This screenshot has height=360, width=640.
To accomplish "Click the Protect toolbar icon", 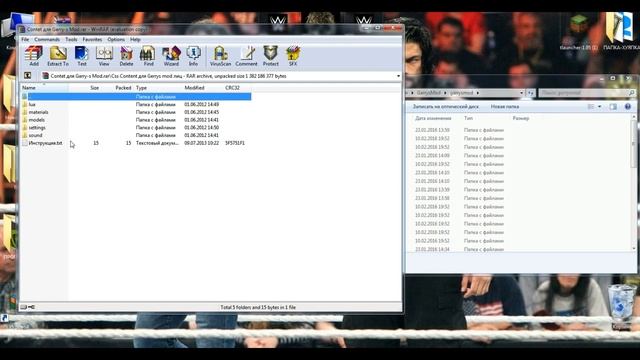I will pyautogui.click(x=271, y=56).
